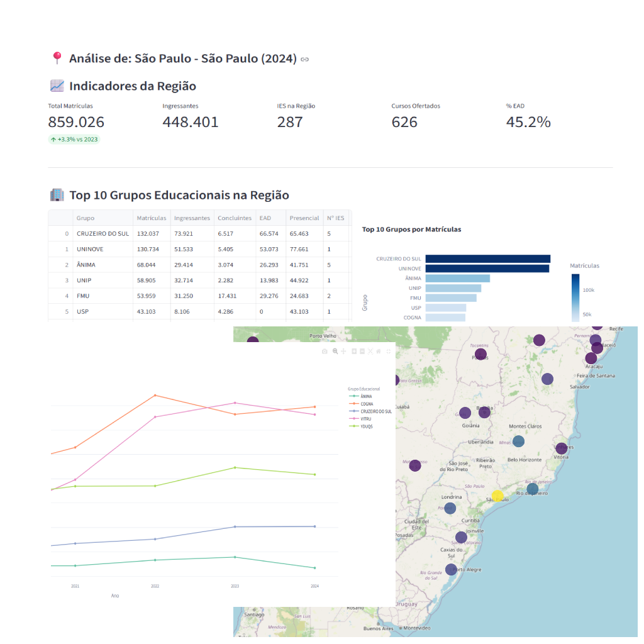Click the map marker near Londrina
This screenshot has width=644, height=644.
[450, 508]
